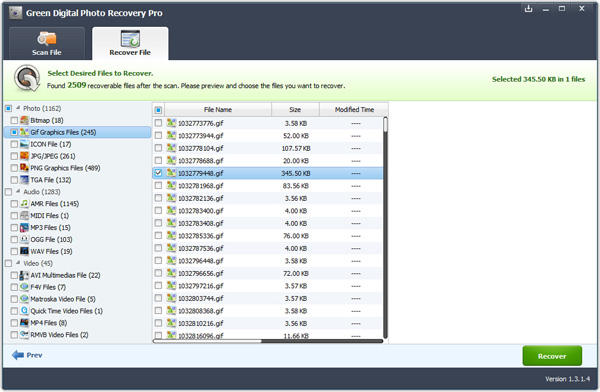Toggle the Video (45) category checkbox
The width and height of the screenshot is (600, 392).
[x=8, y=263]
